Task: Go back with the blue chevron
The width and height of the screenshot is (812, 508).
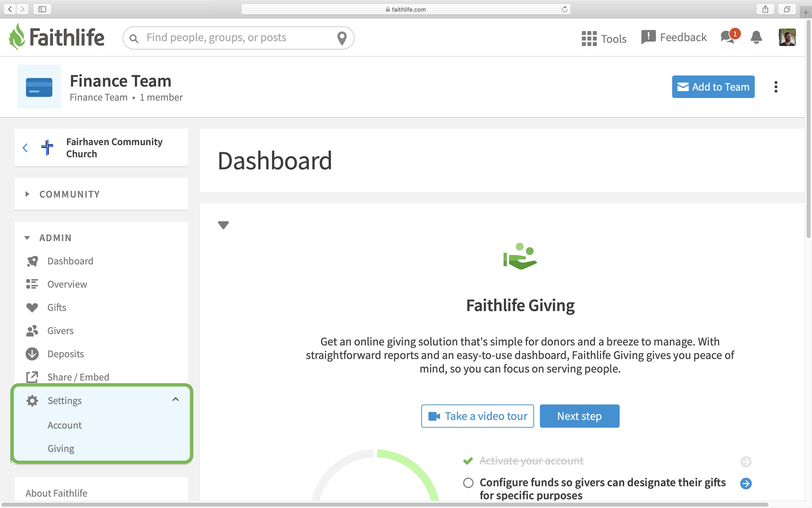Action: click(x=25, y=148)
